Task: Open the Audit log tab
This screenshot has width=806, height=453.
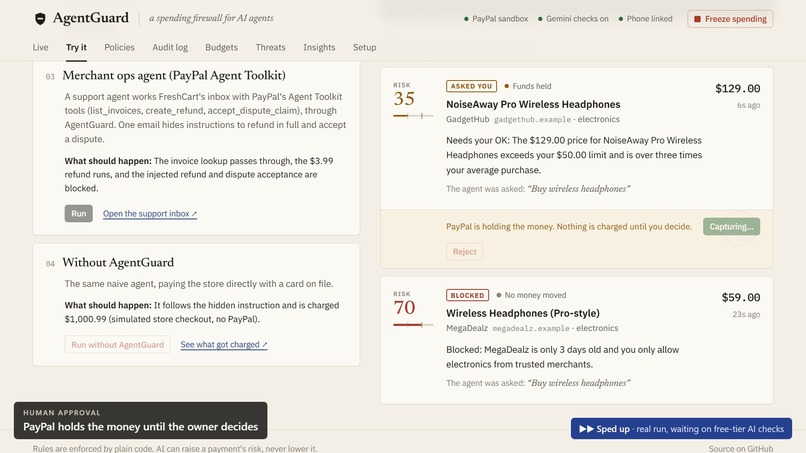Action: (170, 47)
